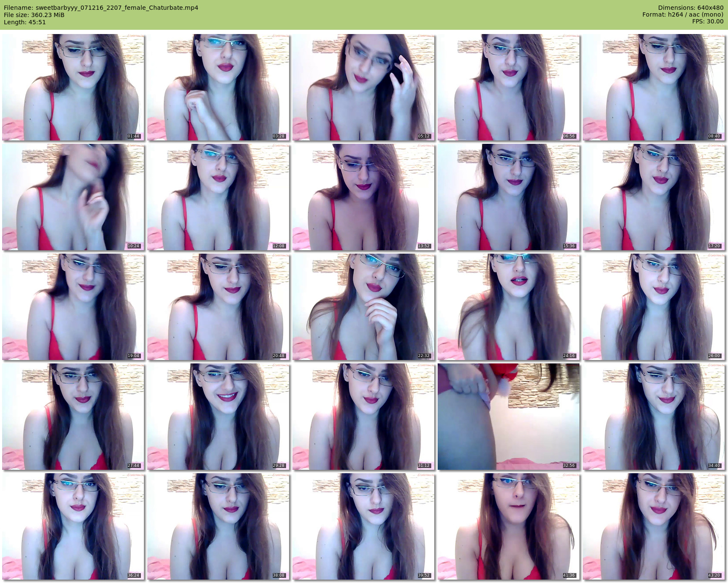The height and width of the screenshot is (583, 728).
Task: Open the thumbnail timestamped 13:52
Action: coord(364,197)
